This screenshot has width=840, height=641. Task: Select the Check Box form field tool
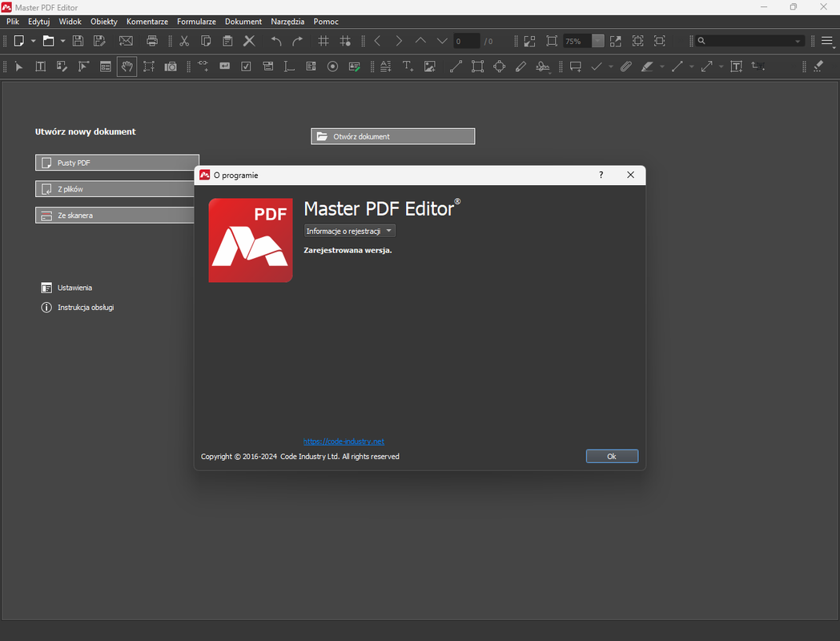click(x=246, y=67)
